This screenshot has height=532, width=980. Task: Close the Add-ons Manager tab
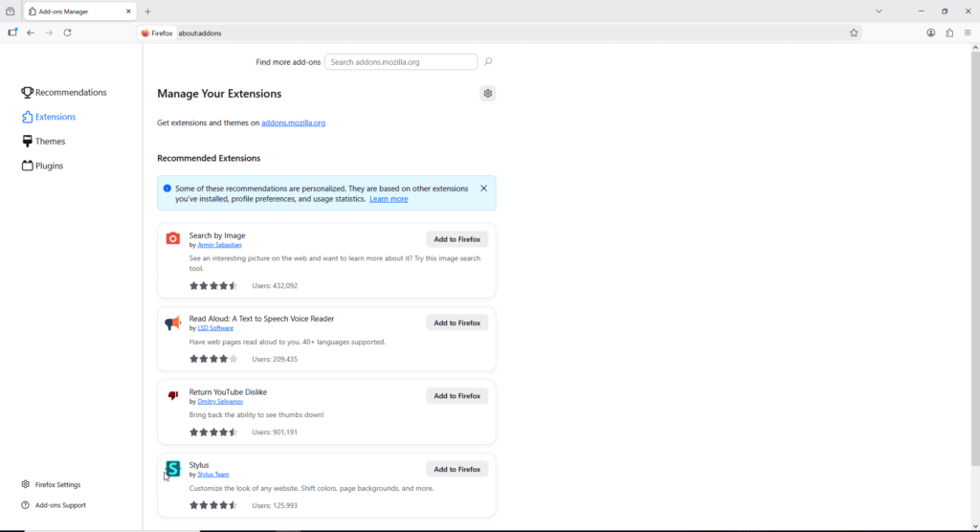tap(129, 11)
